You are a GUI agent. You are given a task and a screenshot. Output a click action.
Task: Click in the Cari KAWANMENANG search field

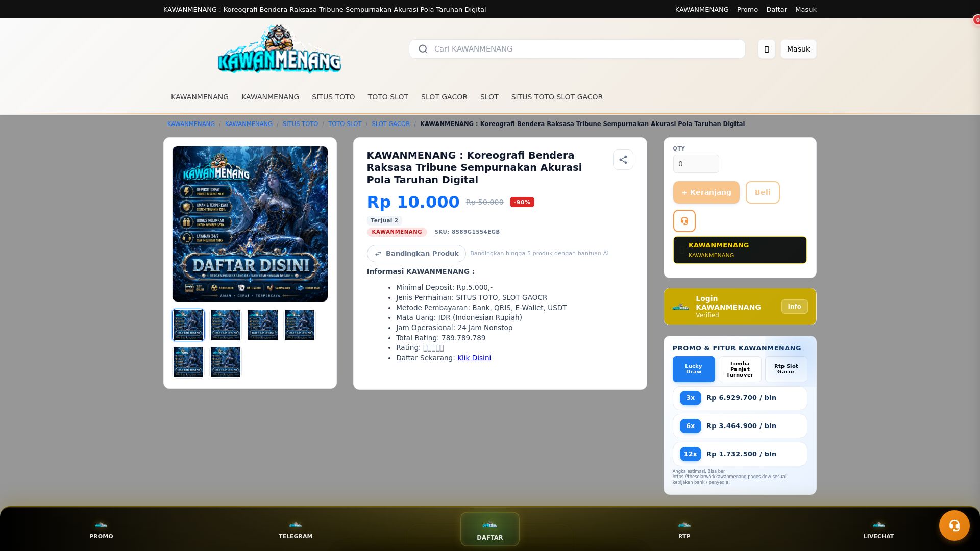pos(577,49)
